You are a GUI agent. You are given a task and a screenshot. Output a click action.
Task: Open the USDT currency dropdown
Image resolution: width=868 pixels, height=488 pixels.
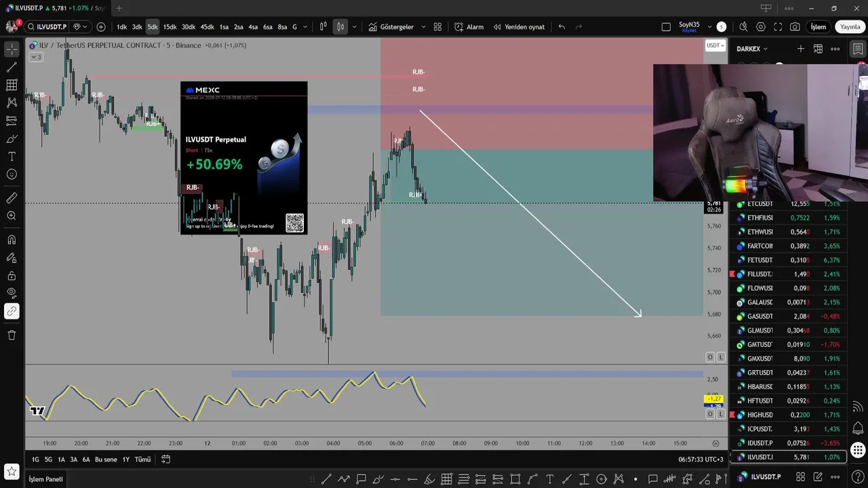[x=715, y=45]
